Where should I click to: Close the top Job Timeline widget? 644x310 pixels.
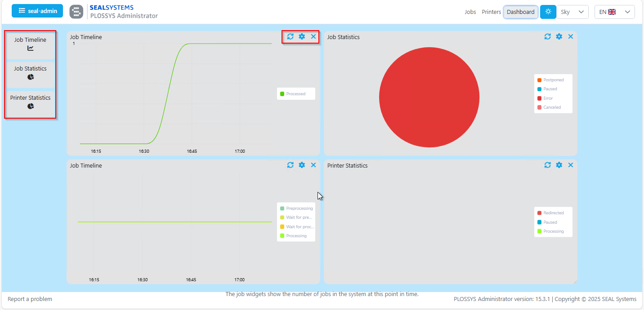click(313, 36)
